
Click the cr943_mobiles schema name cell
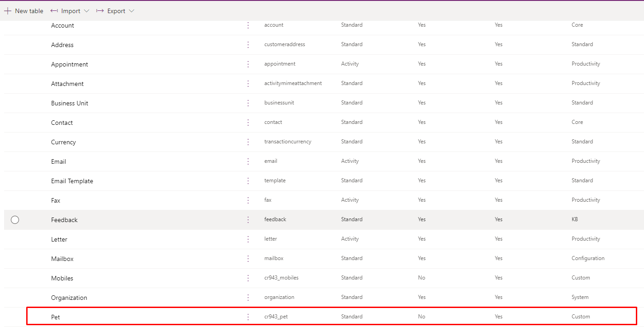coord(281,278)
